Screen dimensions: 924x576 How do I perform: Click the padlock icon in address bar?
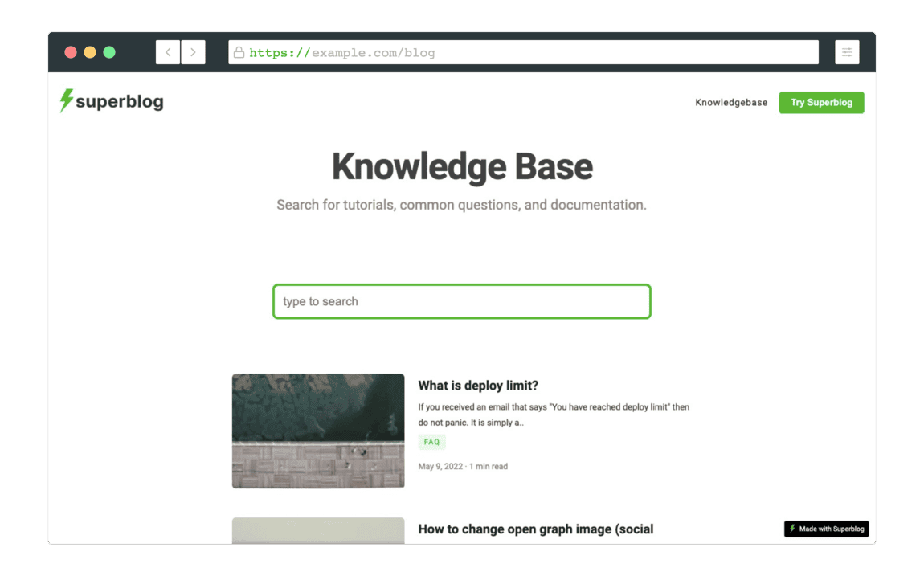click(239, 53)
